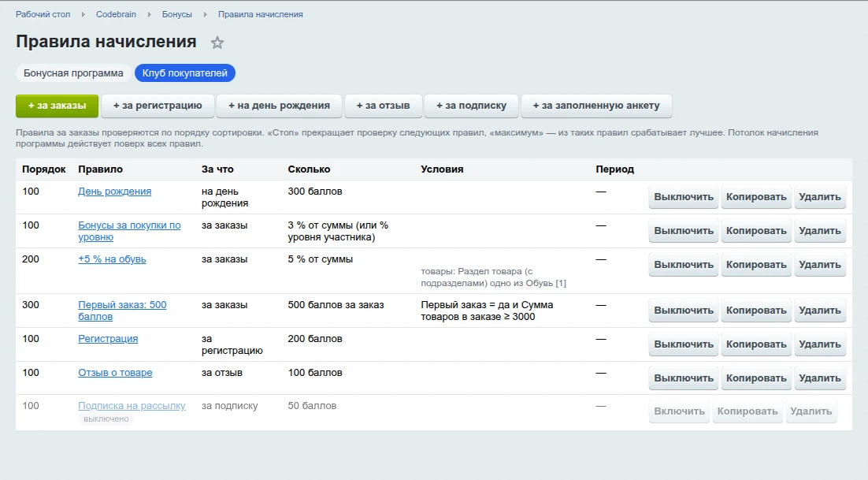The height and width of the screenshot is (480, 868).
Task: Delete Первый заказ: 500 баллов rule
Action: point(820,311)
